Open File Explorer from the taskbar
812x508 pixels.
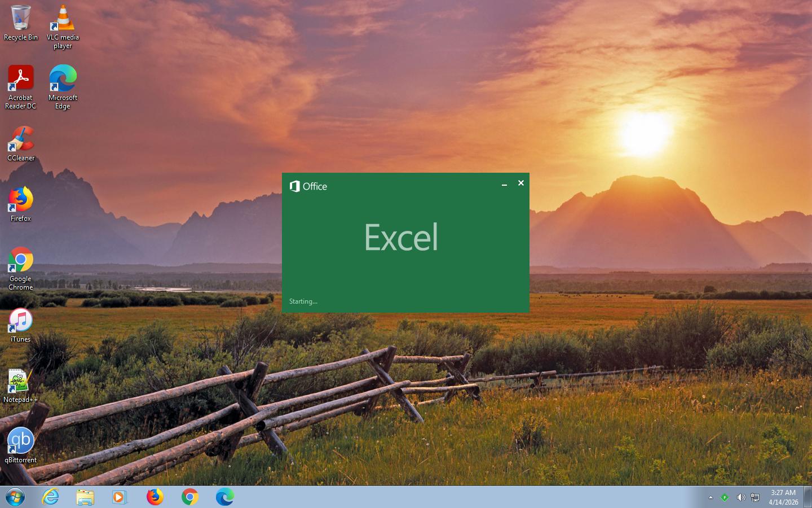[85, 497]
